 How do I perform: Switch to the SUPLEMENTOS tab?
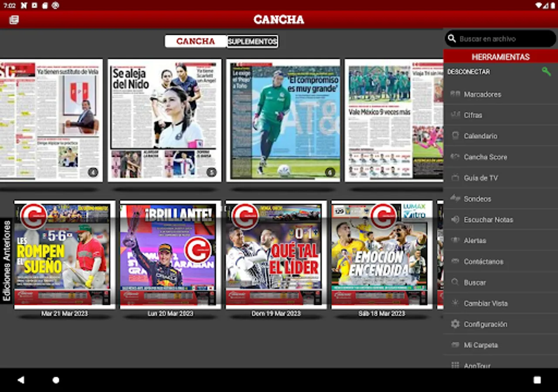[x=252, y=41]
